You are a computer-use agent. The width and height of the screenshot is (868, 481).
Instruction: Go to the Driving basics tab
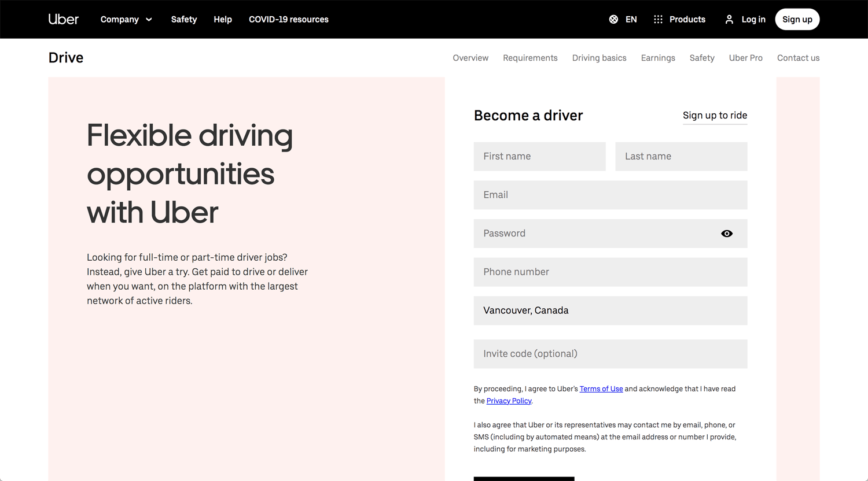click(x=599, y=58)
